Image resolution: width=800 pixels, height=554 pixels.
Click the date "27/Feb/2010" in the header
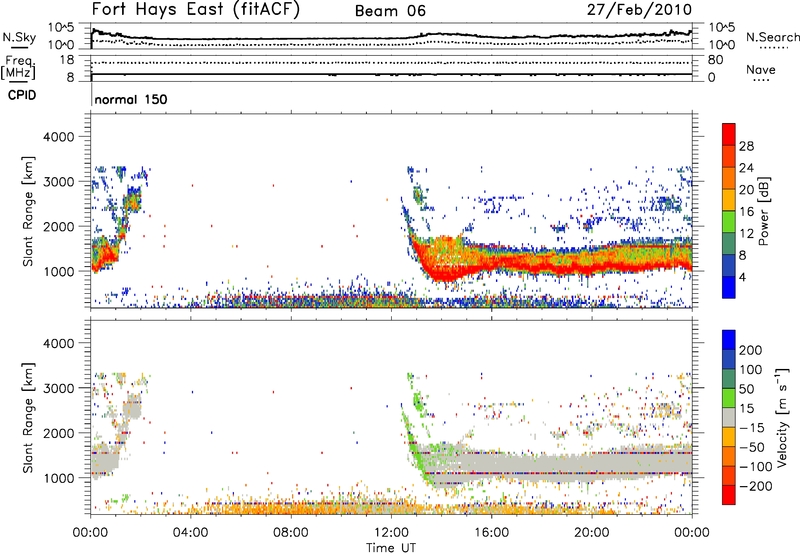point(639,10)
